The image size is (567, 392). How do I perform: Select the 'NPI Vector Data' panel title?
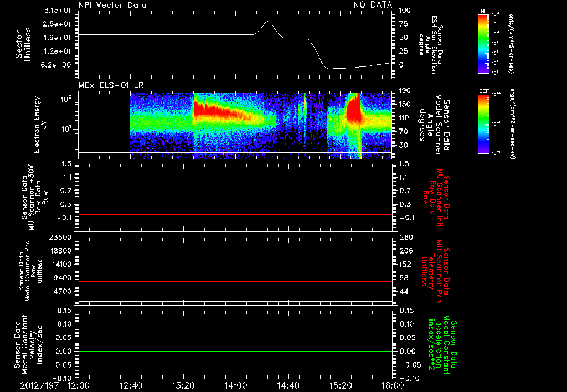pyautogui.click(x=112, y=5)
